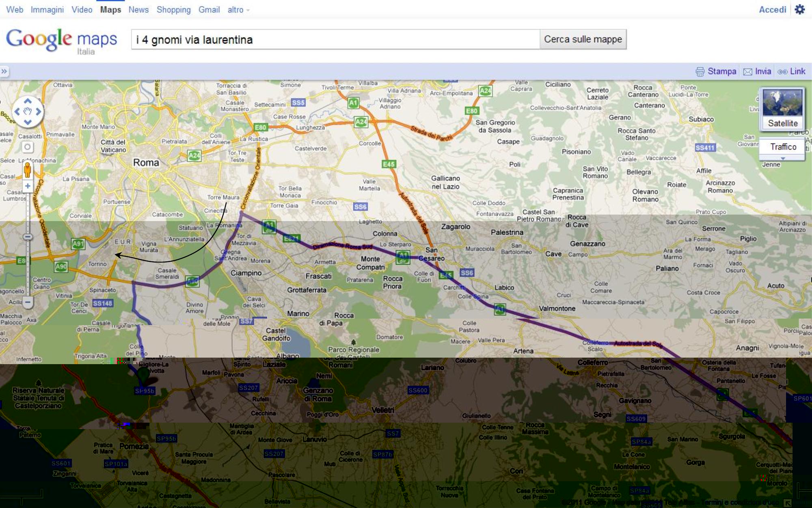Pan the map up with the up arrow
812x508 pixels.
[x=28, y=101]
